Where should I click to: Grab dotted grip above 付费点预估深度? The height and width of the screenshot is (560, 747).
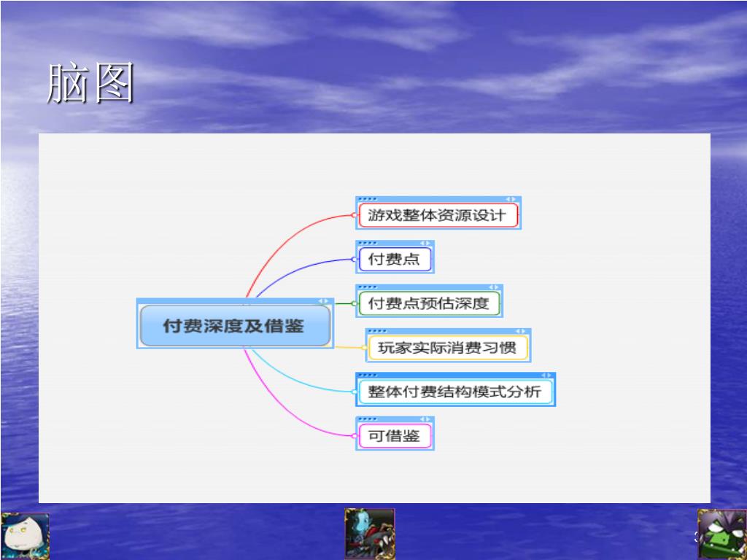coord(368,287)
